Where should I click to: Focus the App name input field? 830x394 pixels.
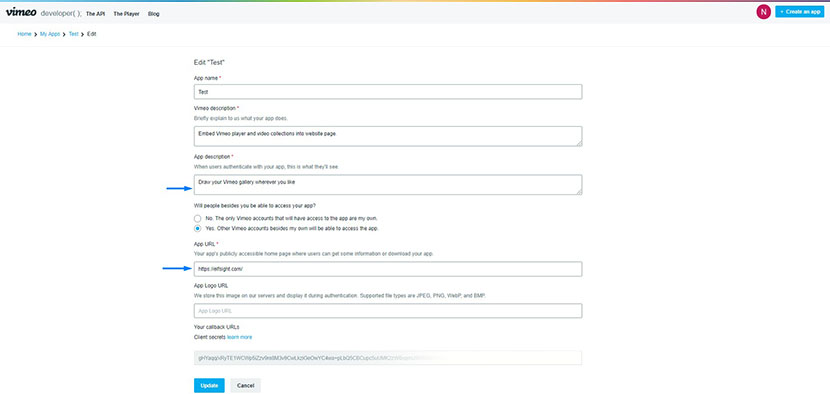[x=388, y=92]
